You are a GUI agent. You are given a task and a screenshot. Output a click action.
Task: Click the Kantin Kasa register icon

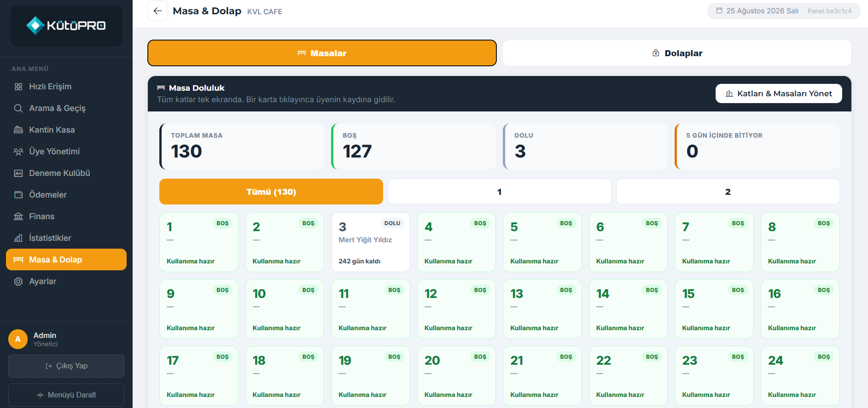pyautogui.click(x=18, y=130)
